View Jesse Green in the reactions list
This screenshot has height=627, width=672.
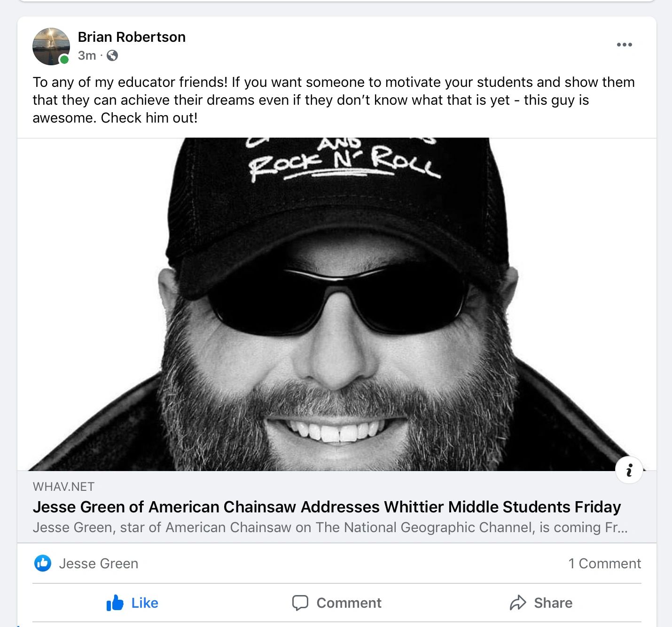99,563
